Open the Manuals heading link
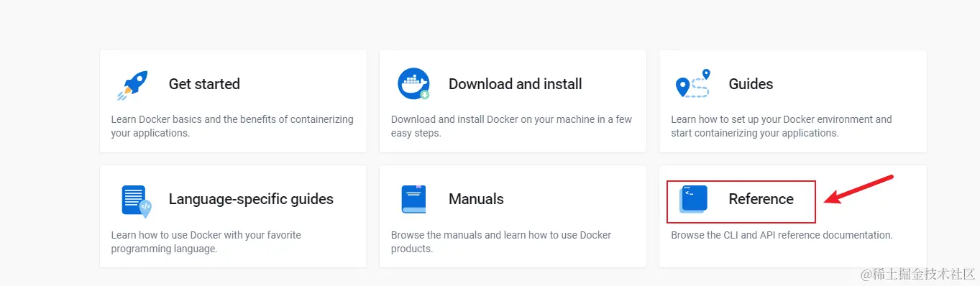Viewport: 980px width, 286px height. 476,199
